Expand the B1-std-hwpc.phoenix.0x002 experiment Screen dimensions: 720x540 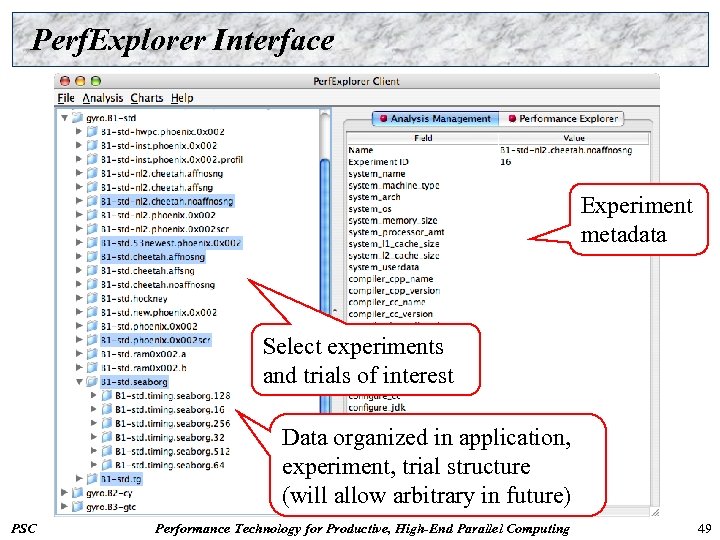pyautogui.click(x=79, y=131)
